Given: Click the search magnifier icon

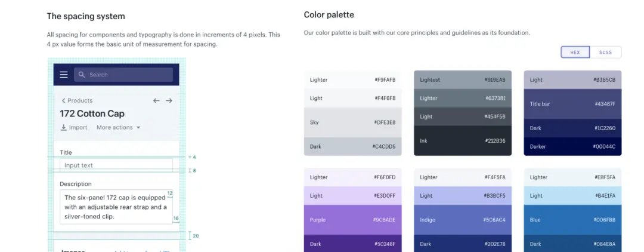Looking at the screenshot, I should 82,75.
